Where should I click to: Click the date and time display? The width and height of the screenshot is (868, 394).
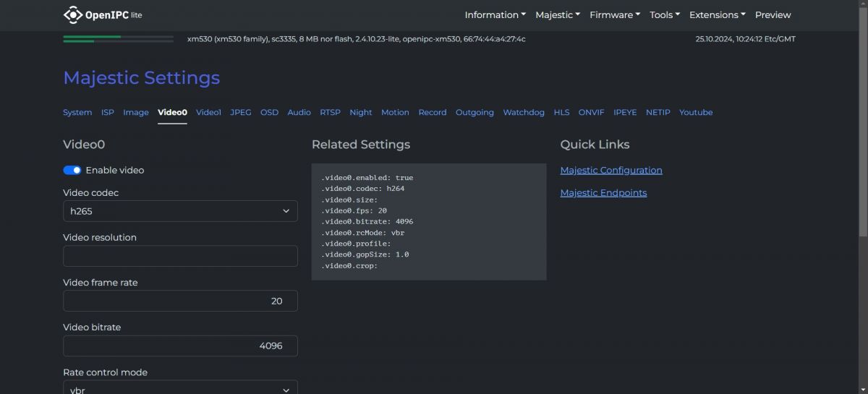tap(745, 39)
